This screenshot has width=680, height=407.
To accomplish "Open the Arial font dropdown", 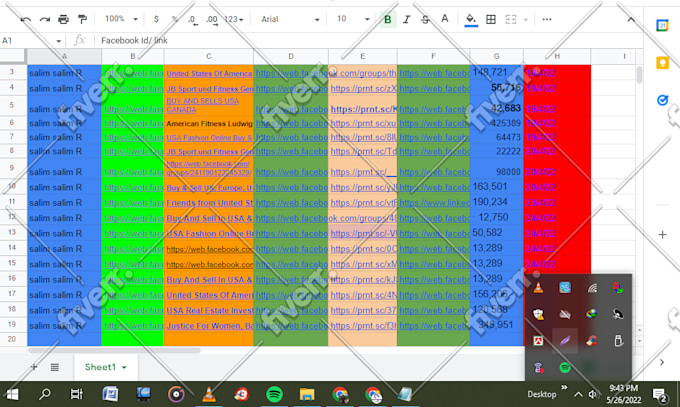I will 290,20.
